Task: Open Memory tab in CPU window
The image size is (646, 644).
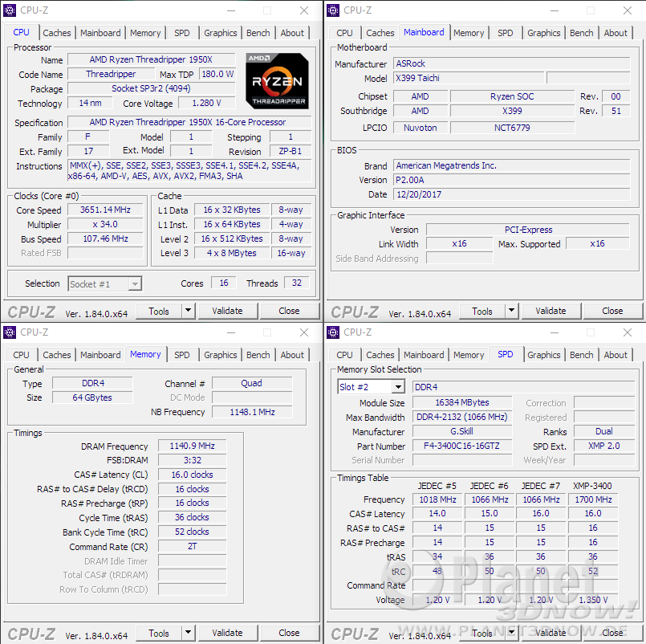Action: [x=145, y=33]
